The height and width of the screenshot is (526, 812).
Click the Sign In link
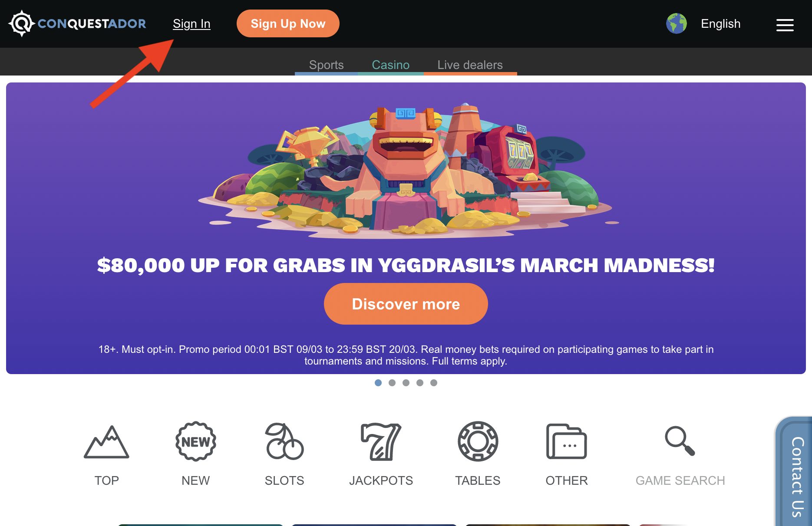191,23
